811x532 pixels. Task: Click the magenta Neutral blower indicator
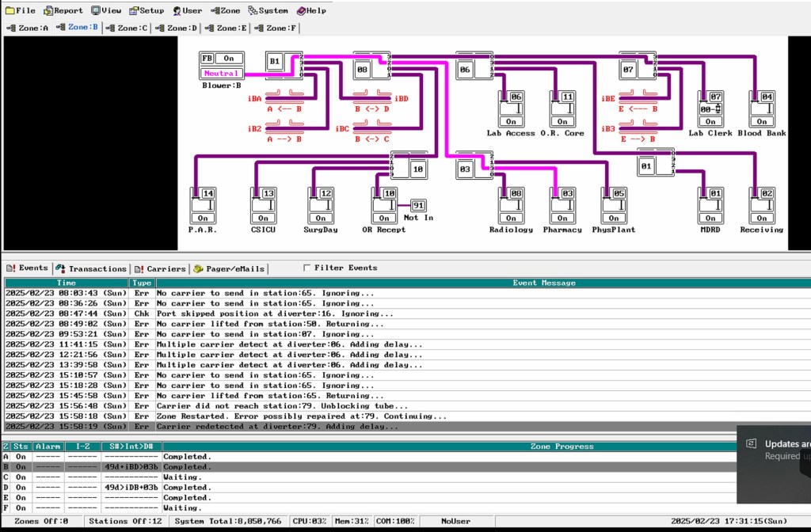[x=220, y=74]
